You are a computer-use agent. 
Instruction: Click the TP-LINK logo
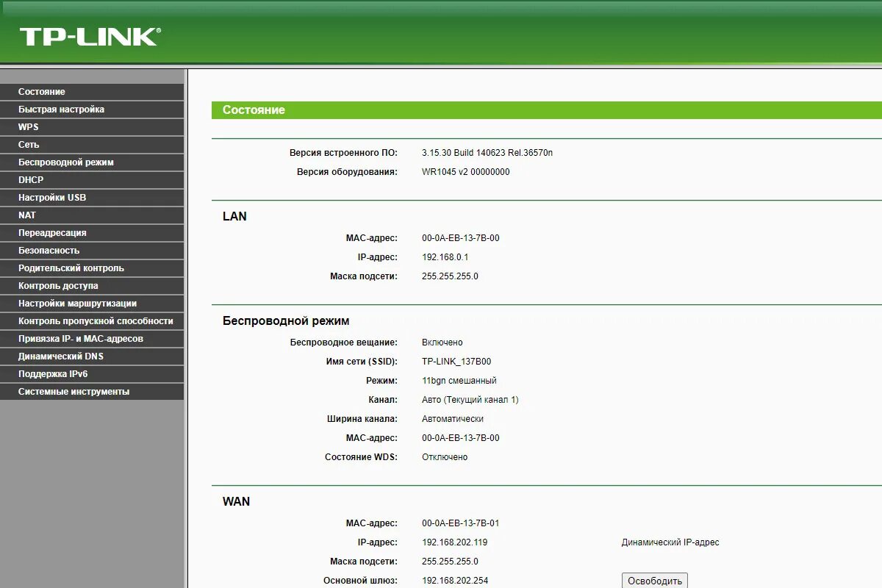click(90, 37)
